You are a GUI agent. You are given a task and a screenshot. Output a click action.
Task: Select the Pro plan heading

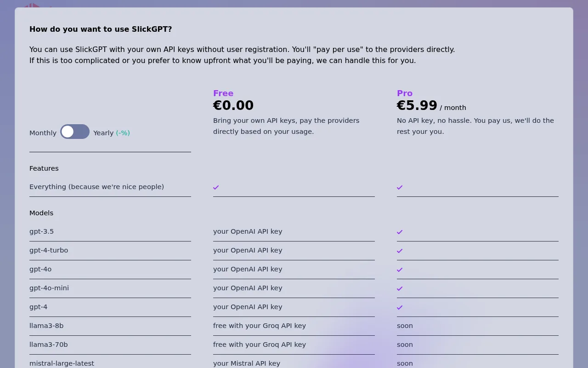(x=405, y=93)
